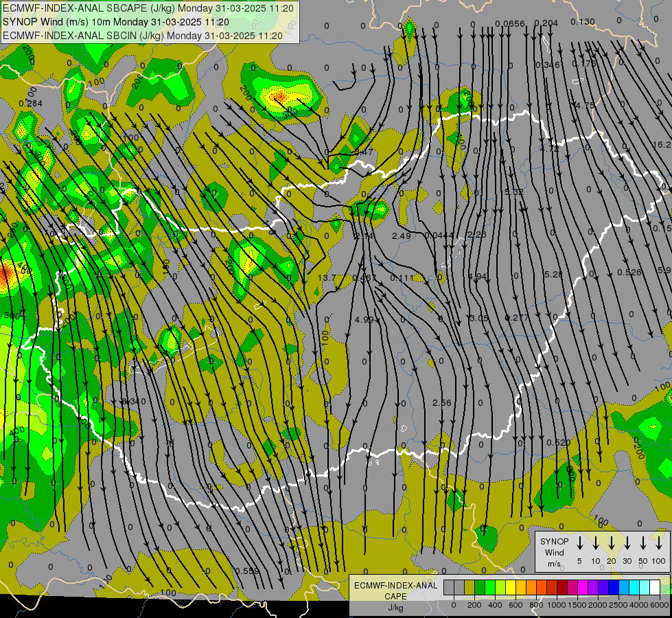Pick the pure yellow CAPE legend swatch
Image resolution: width=672 pixels, height=618 pixels.
(511, 587)
